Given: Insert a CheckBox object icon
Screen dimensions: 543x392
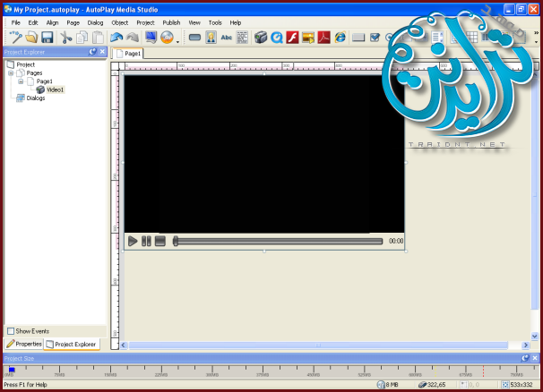Looking at the screenshot, I should [375, 37].
